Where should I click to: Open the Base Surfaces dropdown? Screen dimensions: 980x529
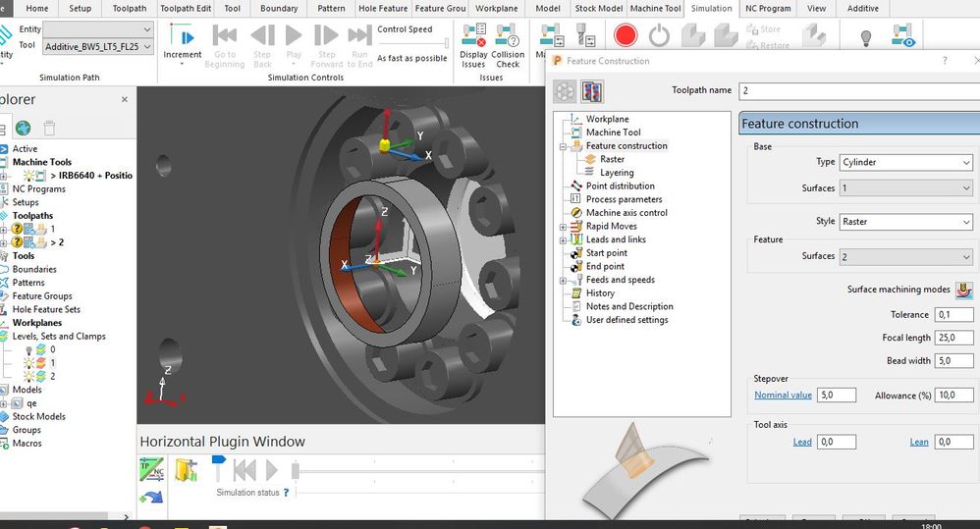tap(905, 188)
